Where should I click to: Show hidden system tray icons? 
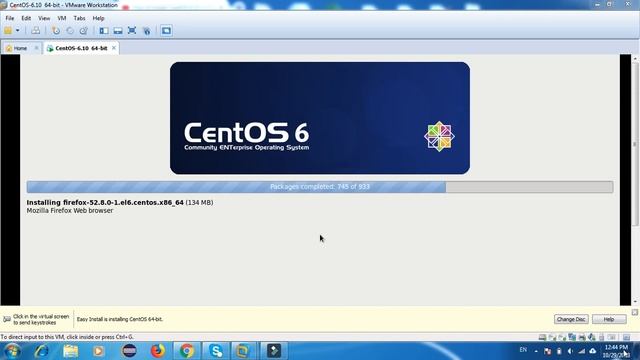pyautogui.click(x=536, y=351)
